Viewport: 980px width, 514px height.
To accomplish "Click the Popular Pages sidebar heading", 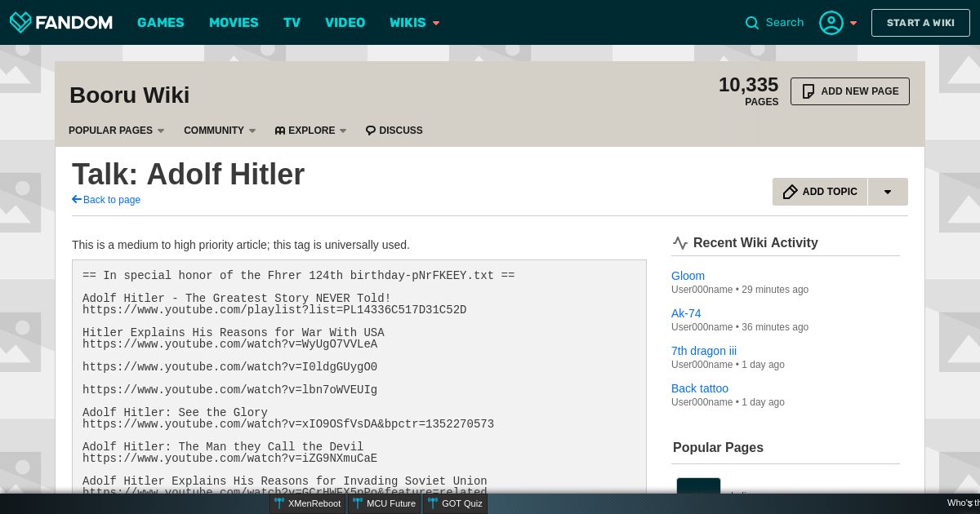I will click(718, 447).
